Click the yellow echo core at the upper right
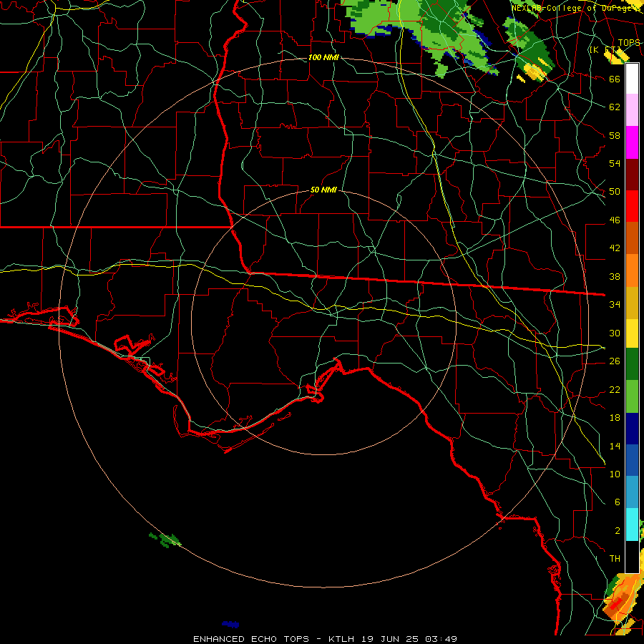The height and width of the screenshot is (644, 644). tap(535, 72)
